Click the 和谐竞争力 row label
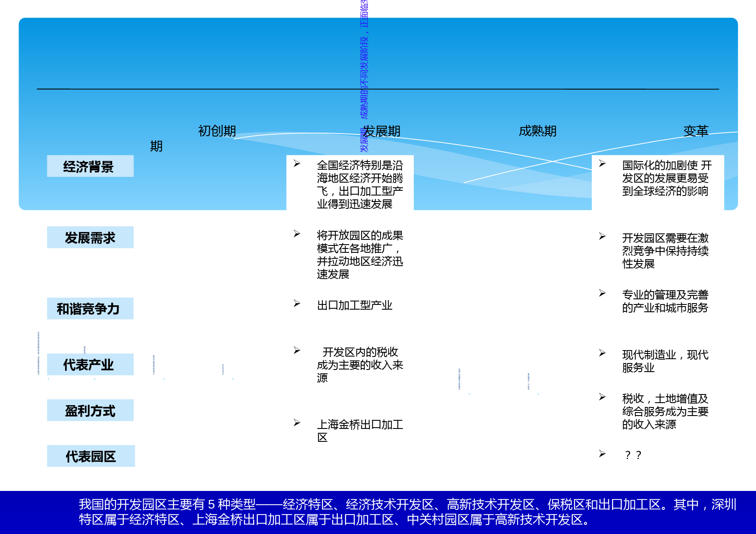The height and width of the screenshot is (534, 756). point(90,308)
